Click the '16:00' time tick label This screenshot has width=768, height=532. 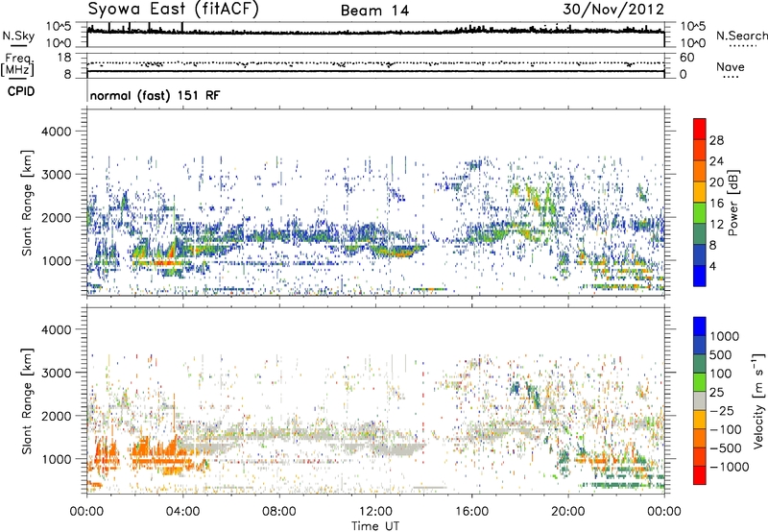[471, 512]
